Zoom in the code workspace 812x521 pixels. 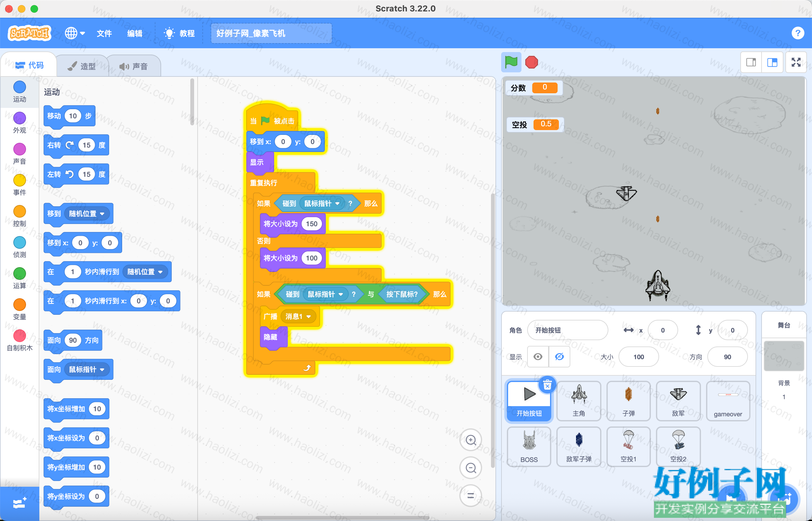(471, 440)
